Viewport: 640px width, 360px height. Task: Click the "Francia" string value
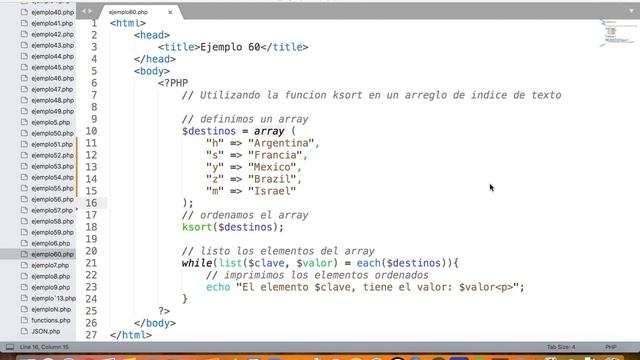[x=275, y=155]
